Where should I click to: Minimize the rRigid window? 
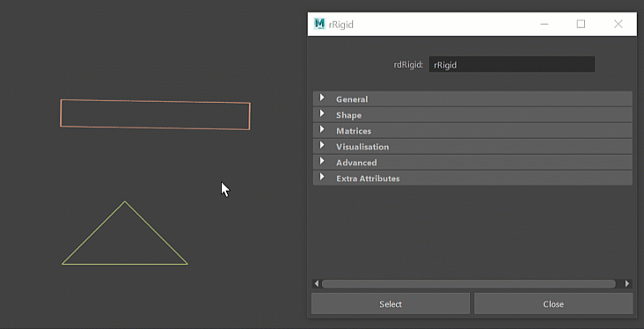(545, 25)
